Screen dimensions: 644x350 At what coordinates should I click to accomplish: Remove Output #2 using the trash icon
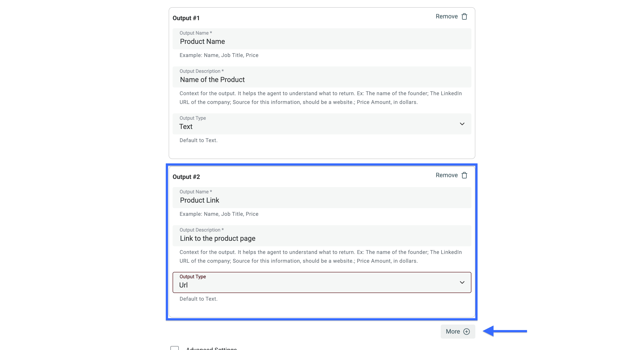pyautogui.click(x=465, y=175)
